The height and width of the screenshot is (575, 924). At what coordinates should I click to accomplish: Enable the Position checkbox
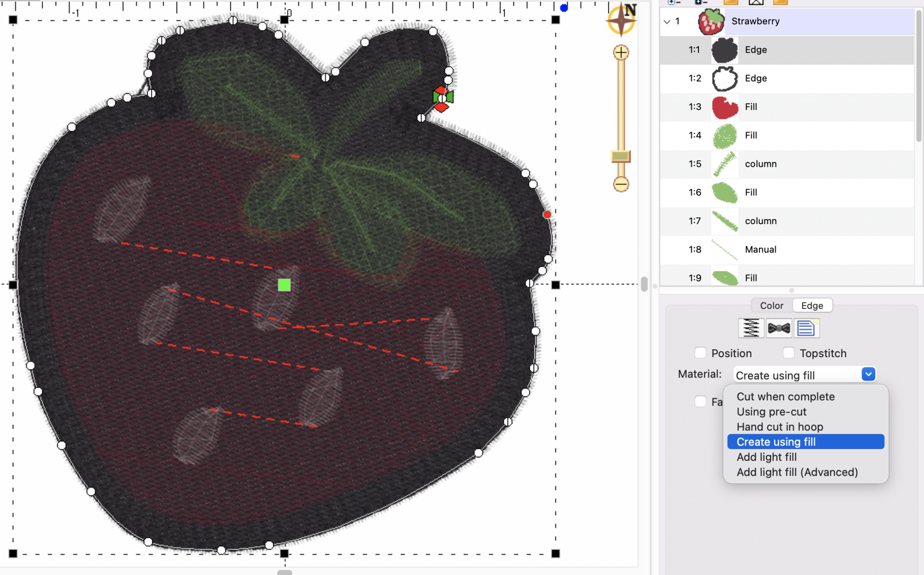point(701,353)
